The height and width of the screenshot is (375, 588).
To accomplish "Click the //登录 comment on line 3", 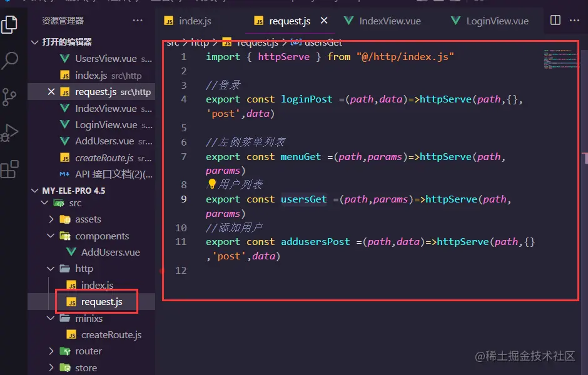I will [x=223, y=85].
